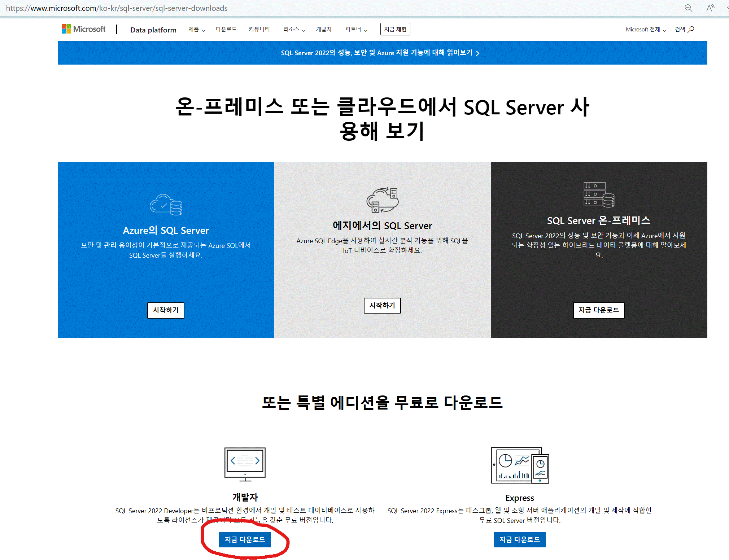Expand the 리소스 dropdown menu
This screenshot has height=560, width=729.
pyautogui.click(x=294, y=29)
